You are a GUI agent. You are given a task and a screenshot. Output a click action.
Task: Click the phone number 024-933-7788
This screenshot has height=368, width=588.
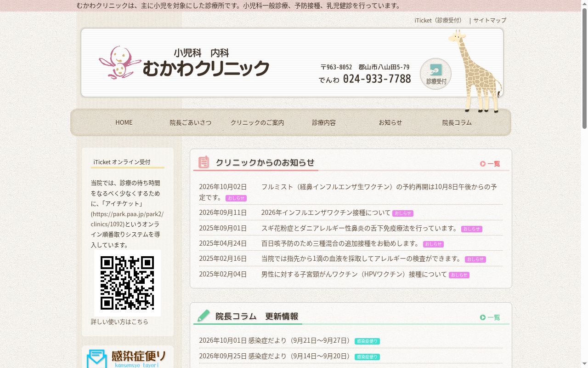[x=377, y=79]
